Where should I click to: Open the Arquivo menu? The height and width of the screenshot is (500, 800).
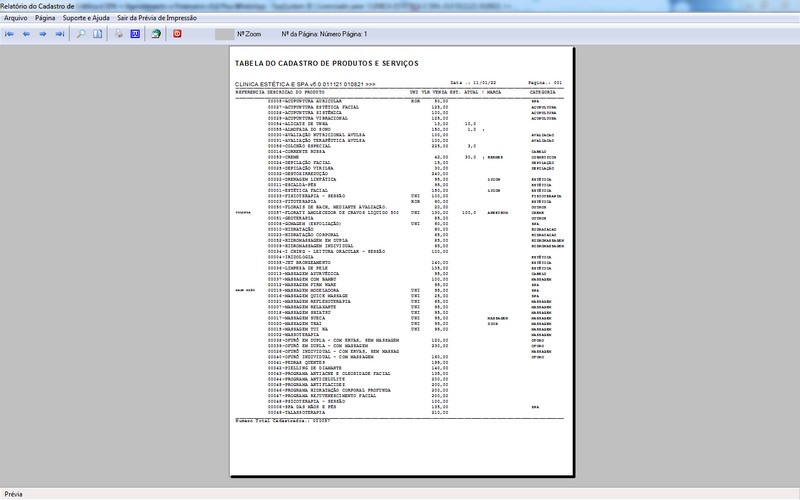coord(16,18)
